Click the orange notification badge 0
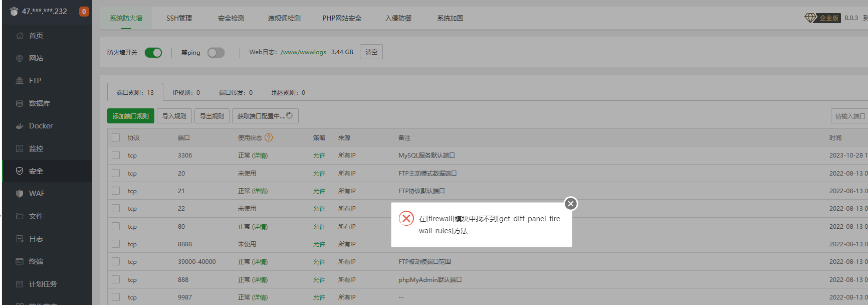This screenshot has height=305, width=868. pyautogui.click(x=84, y=11)
